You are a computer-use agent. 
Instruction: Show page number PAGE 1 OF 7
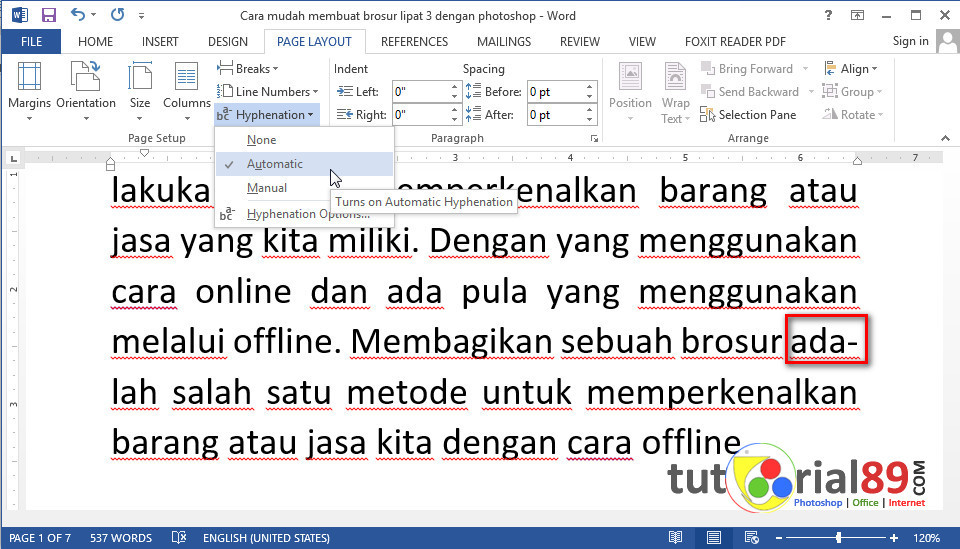pyautogui.click(x=40, y=538)
